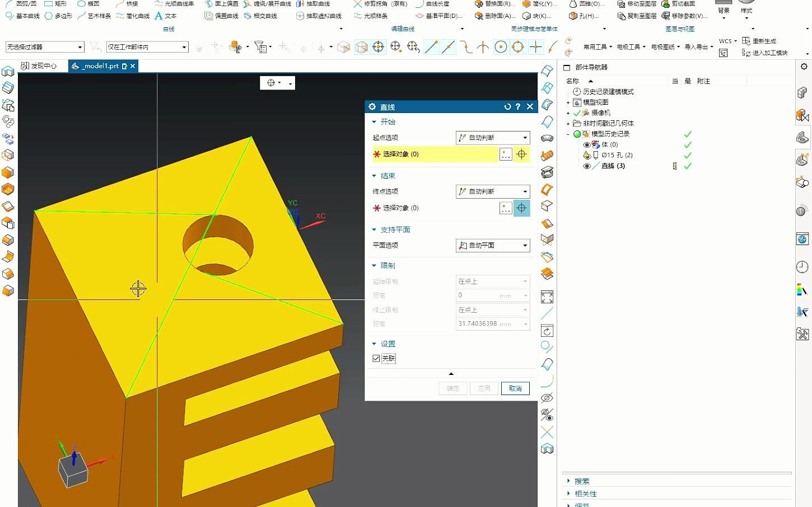Select 摄像机 in the Part Navigator tree
The height and width of the screenshot is (507, 812).
[x=599, y=112]
